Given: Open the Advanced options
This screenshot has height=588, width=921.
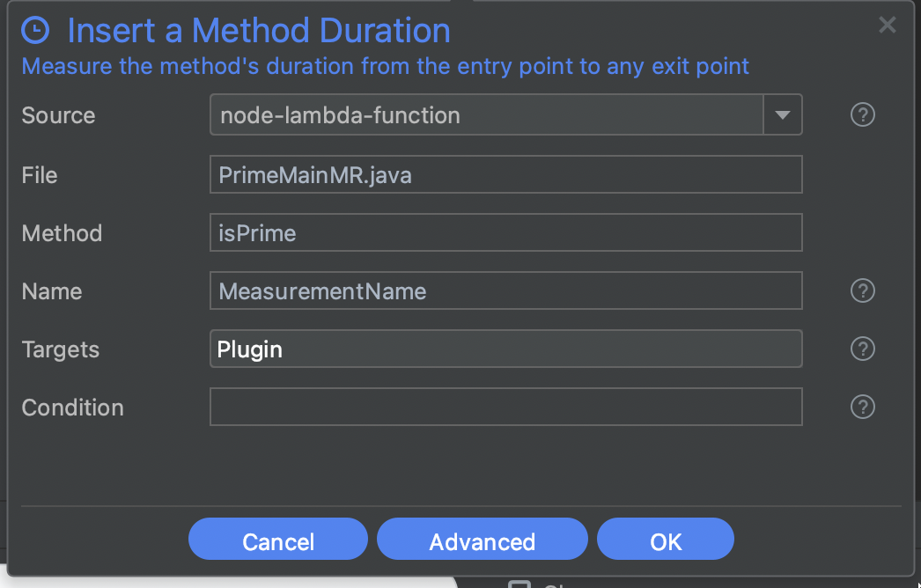Looking at the screenshot, I should [x=482, y=540].
